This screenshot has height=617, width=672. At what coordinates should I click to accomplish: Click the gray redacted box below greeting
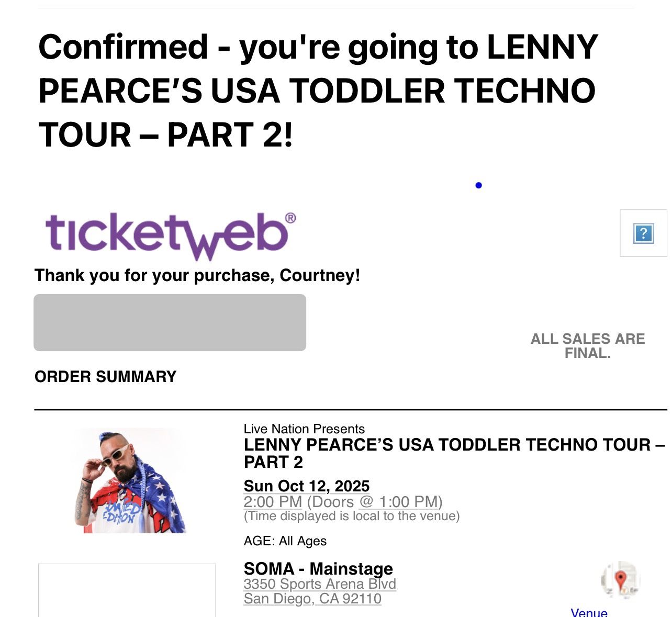(x=170, y=322)
